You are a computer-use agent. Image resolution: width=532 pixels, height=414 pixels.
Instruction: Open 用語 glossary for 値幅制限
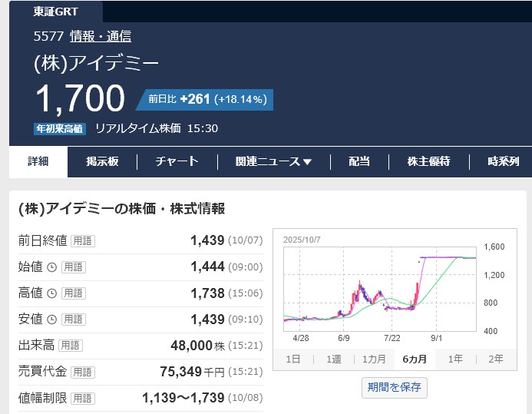pyautogui.click(x=83, y=398)
